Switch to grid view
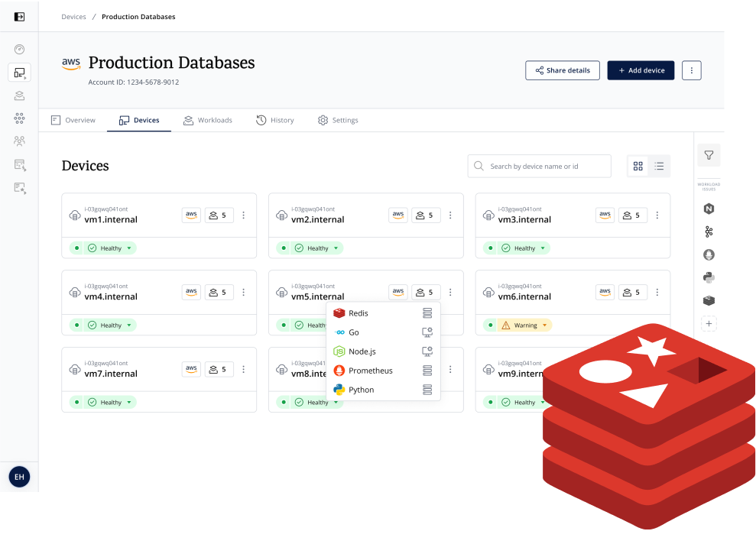Image resolution: width=756 pixels, height=544 pixels. [638, 167]
